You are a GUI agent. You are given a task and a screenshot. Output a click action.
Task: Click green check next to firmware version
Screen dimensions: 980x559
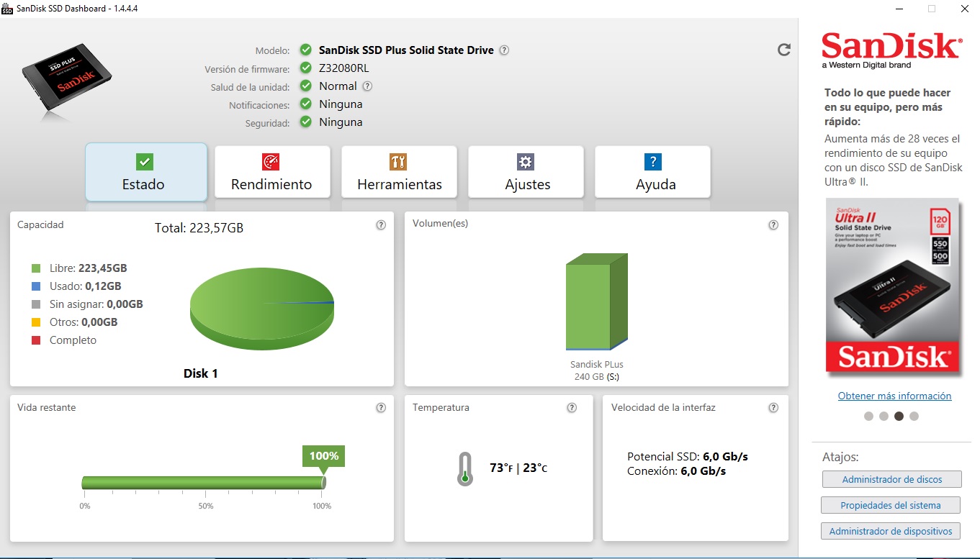pyautogui.click(x=306, y=68)
